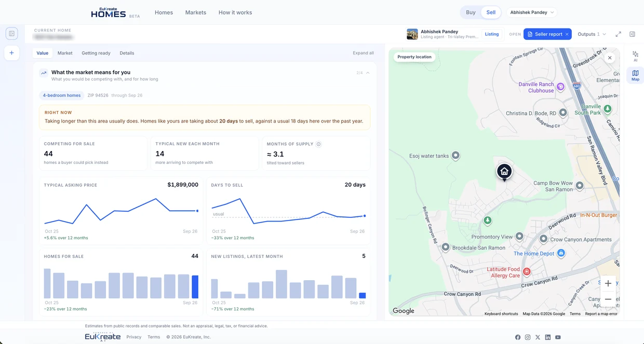Click the listing agent property thumbnail
The height and width of the screenshot is (344, 644).
tap(412, 34)
